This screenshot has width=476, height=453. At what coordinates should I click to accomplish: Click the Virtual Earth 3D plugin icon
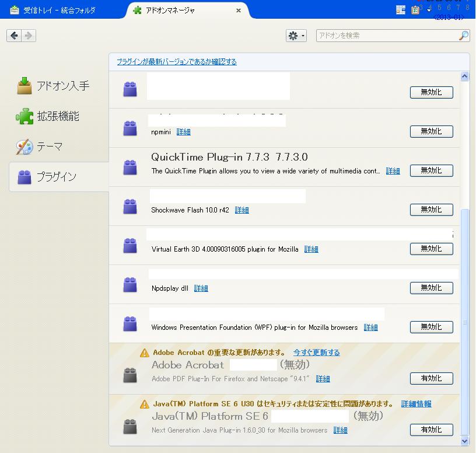(x=130, y=246)
